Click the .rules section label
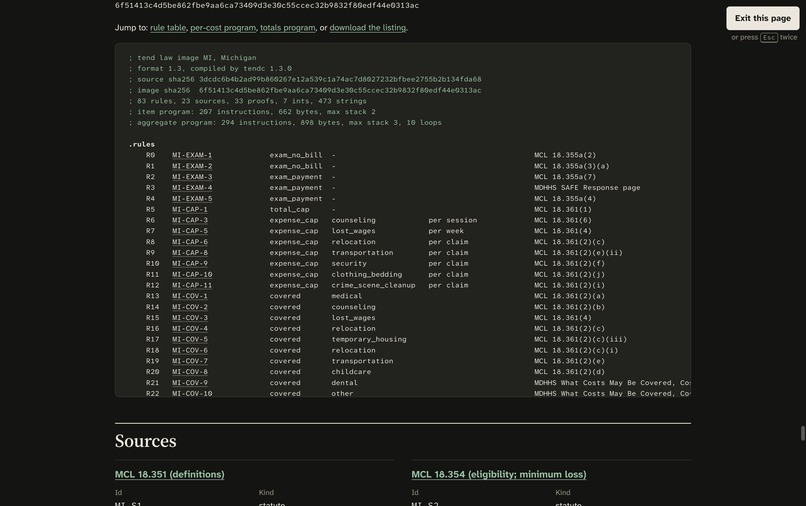 [x=141, y=144]
